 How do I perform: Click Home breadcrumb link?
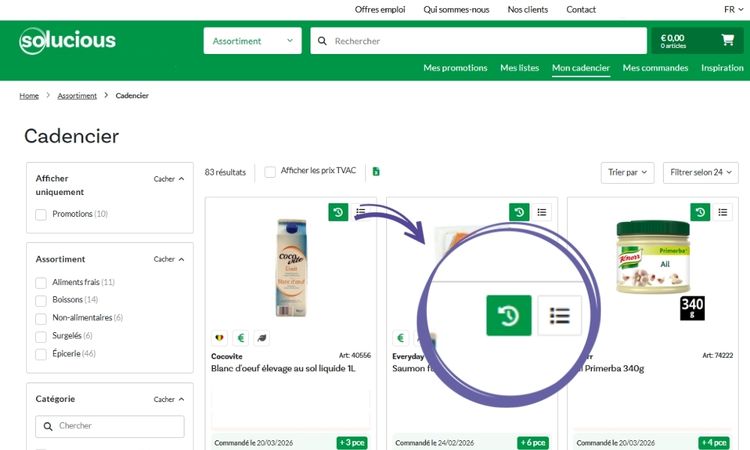(29, 96)
